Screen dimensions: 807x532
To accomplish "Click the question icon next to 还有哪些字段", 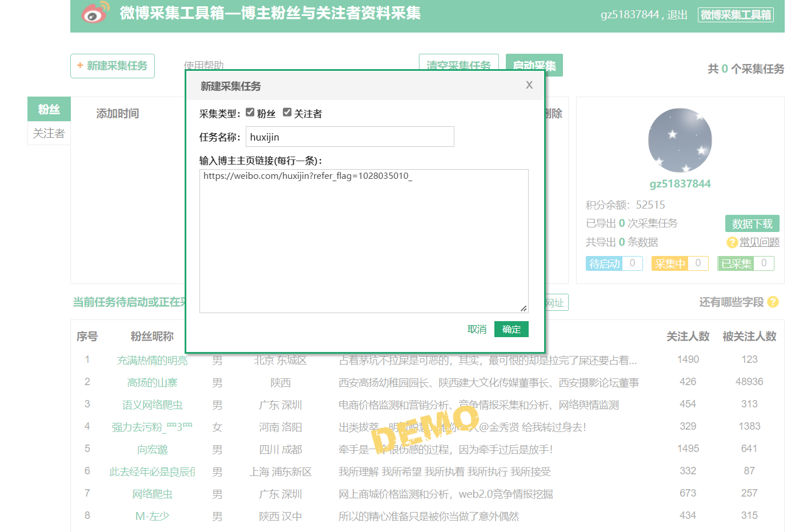I will [x=773, y=302].
